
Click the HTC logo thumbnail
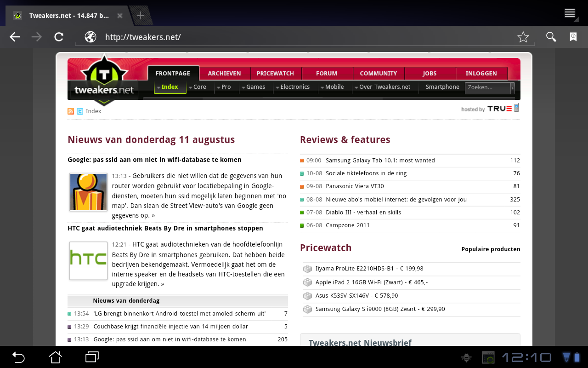pos(88,260)
